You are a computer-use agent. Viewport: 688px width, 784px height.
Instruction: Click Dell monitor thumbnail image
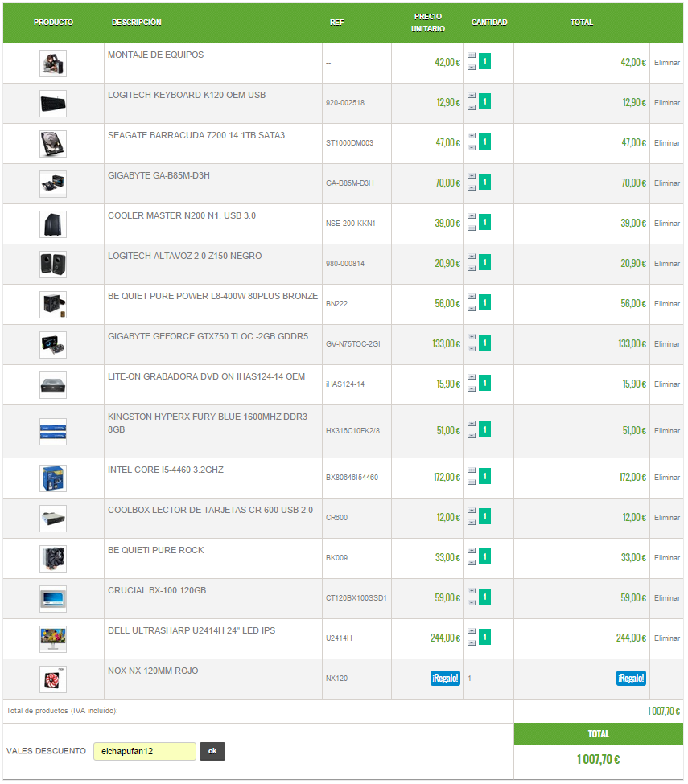(x=53, y=639)
